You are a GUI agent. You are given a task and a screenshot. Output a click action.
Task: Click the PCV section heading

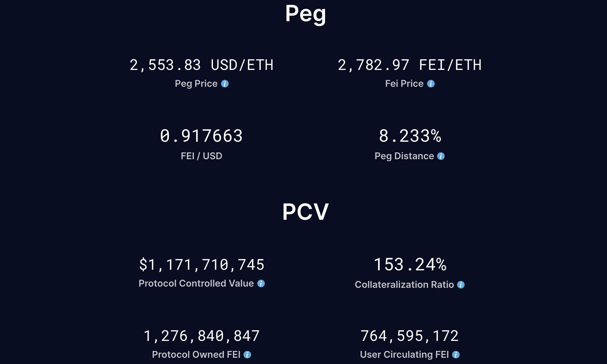pyautogui.click(x=305, y=212)
